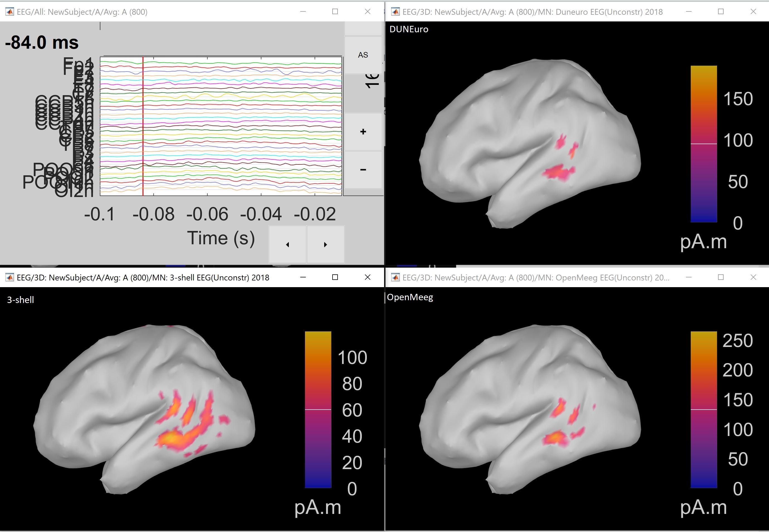
Task: Maximize the EEG/All time series window
Action: [335, 12]
